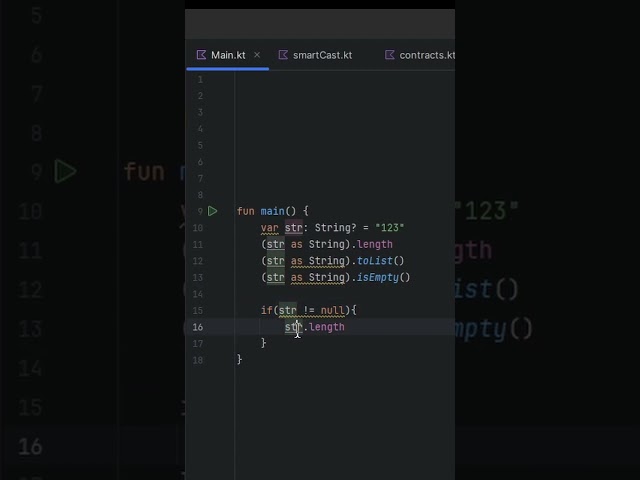Click the 'fun' keyword on line 9
The height and width of the screenshot is (480, 640).
click(246, 211)
